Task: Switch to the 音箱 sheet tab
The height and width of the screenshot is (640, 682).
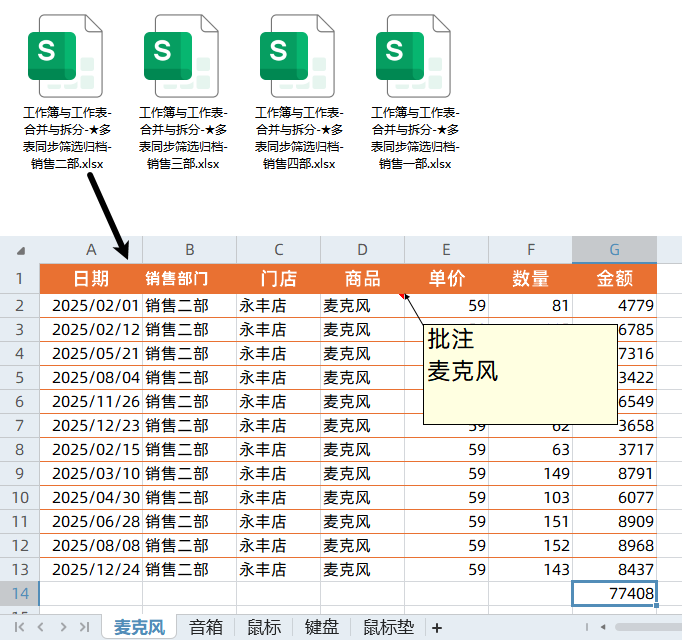Action: tap(205, 627)
